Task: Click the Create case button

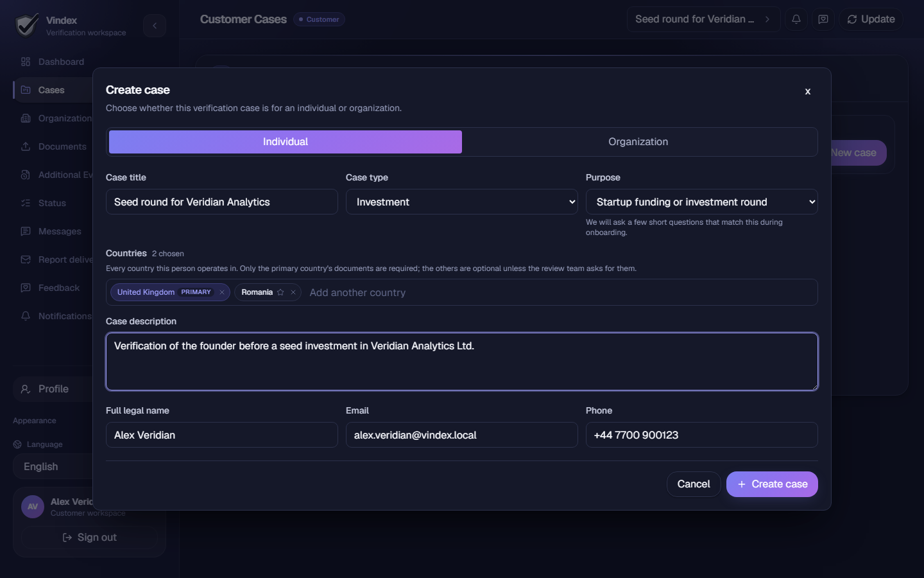Action: 772,484
